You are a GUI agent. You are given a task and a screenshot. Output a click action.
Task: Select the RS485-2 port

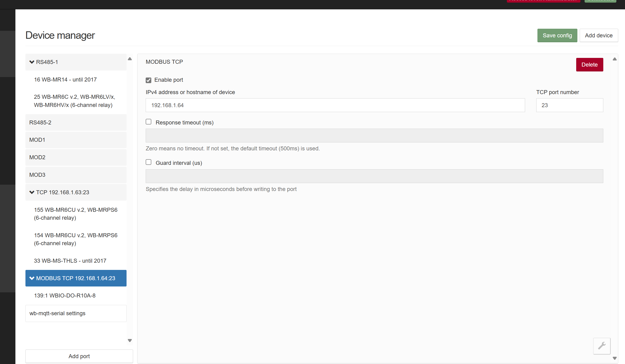(x=76, y=123)
